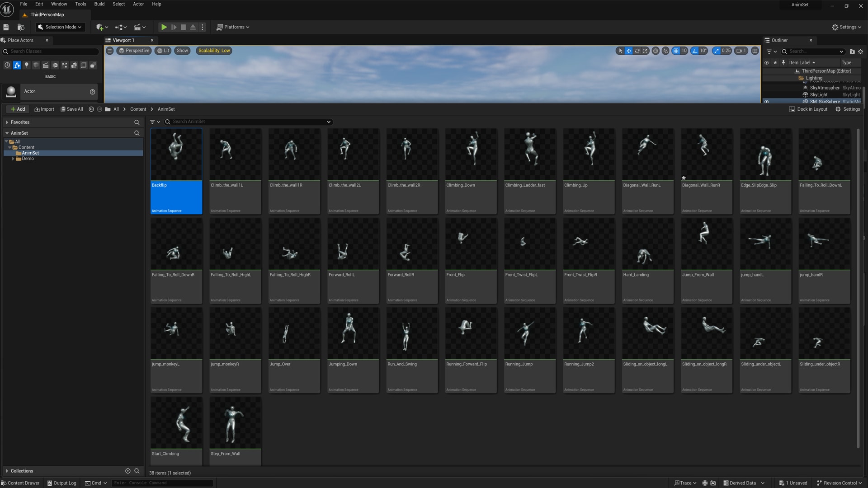The image size is (868, 488).
Task: Open the Perspective view dropdown
Action: [x=134, y=51]
